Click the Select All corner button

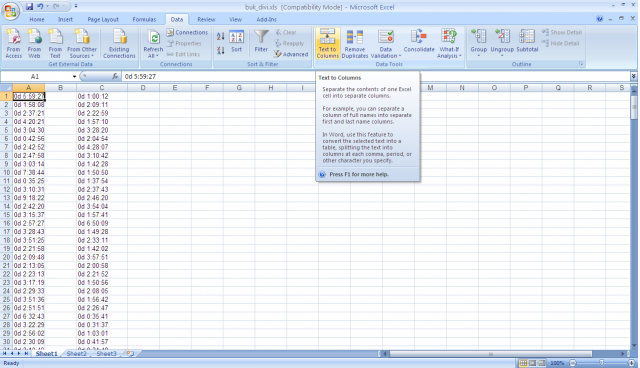6,88
